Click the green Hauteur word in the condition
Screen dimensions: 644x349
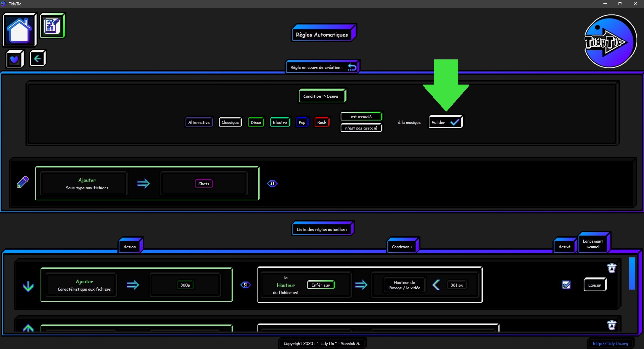click(x=286, y=285)
